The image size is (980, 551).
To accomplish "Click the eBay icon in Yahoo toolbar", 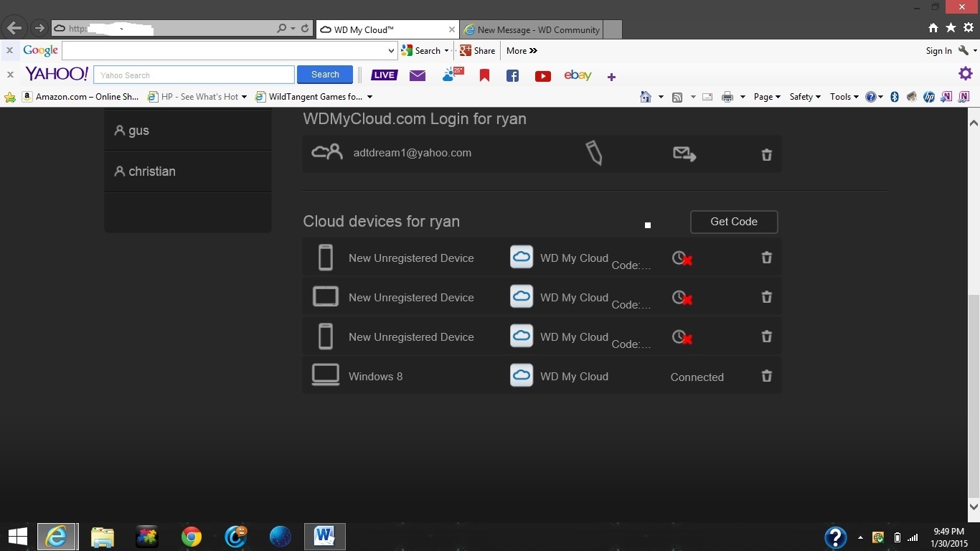I will point(578,75).
